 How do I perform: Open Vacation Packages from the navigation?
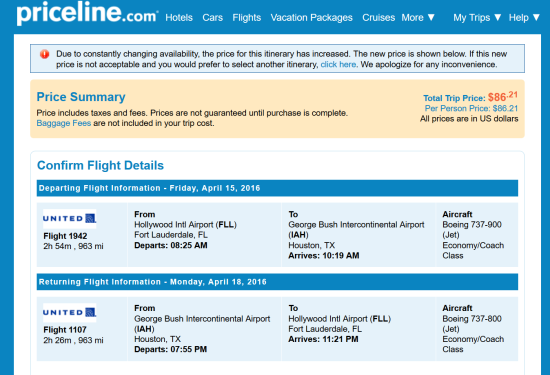tap(311, 18)
